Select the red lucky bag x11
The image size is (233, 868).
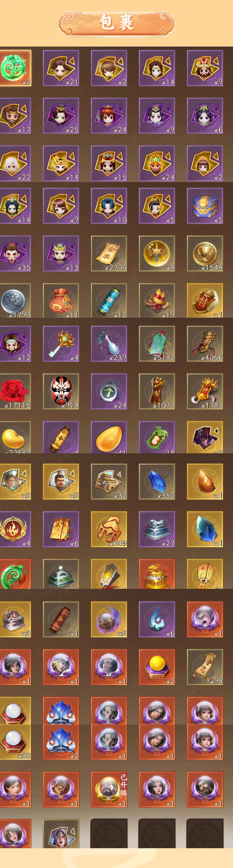(x=61, y=300)
